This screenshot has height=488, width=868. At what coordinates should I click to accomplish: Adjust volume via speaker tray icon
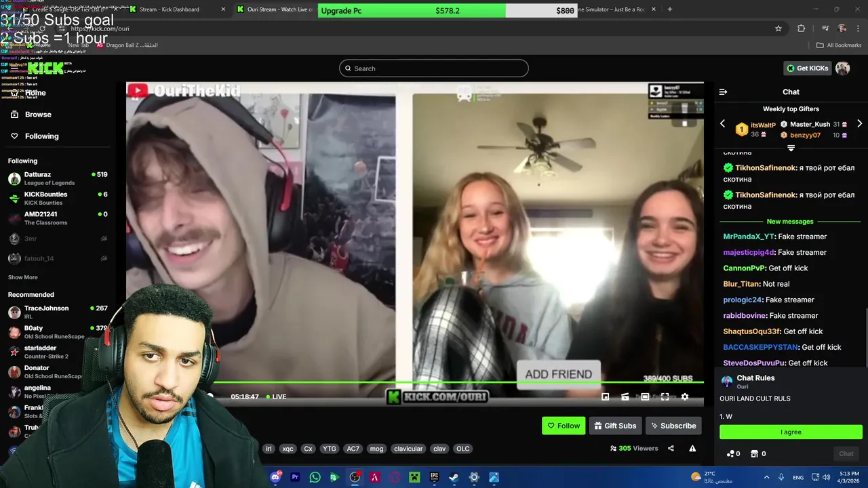827,477
